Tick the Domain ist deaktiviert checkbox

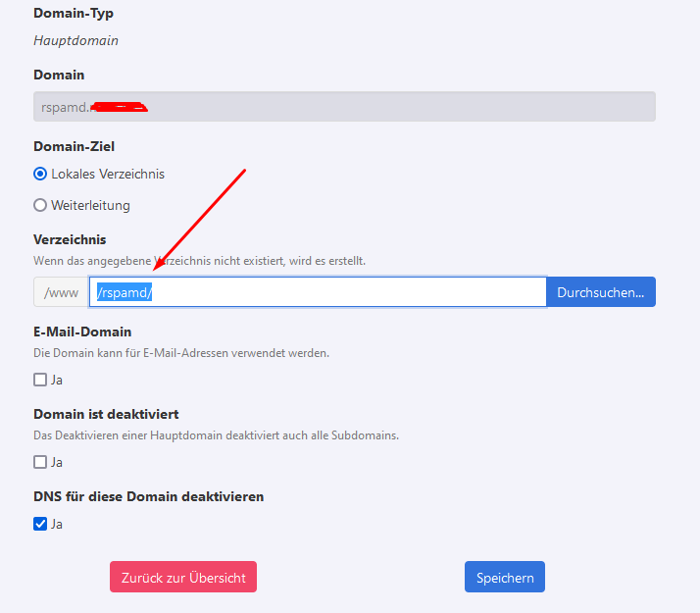point(40,462)
